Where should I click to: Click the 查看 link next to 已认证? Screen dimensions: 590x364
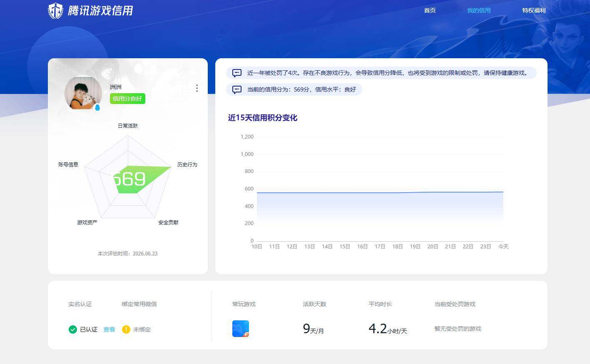109,329
